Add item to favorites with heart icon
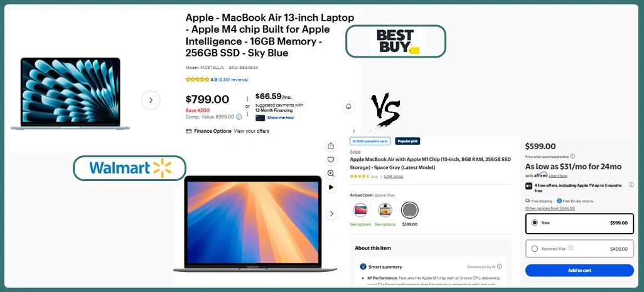This screenshot has height=292, width=644. coord(331,160)
